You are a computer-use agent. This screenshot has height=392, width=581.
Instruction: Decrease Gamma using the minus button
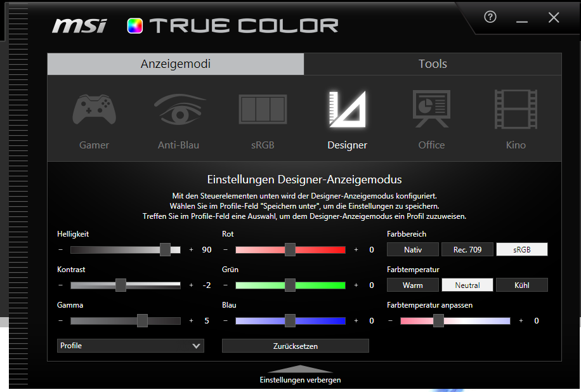(x=61, y=321)
